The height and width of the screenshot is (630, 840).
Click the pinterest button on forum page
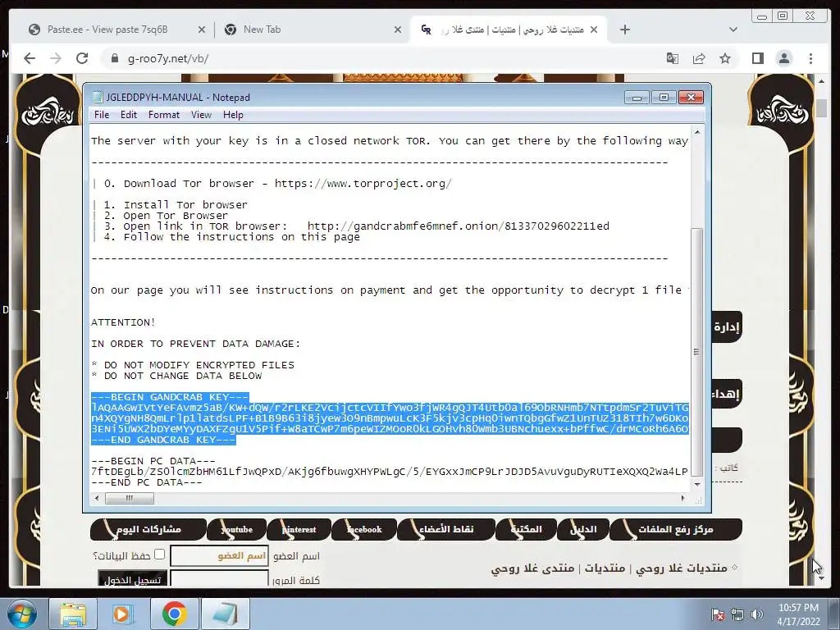[x=299, y=529]
